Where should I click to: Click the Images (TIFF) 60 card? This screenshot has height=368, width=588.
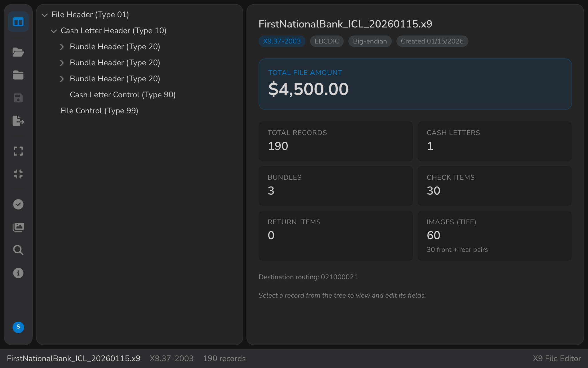(x=495, y=236)
